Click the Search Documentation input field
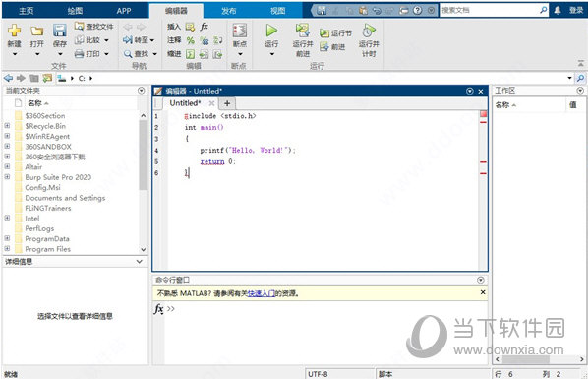Viewport: 588px width, 379px height. (489, 10)
